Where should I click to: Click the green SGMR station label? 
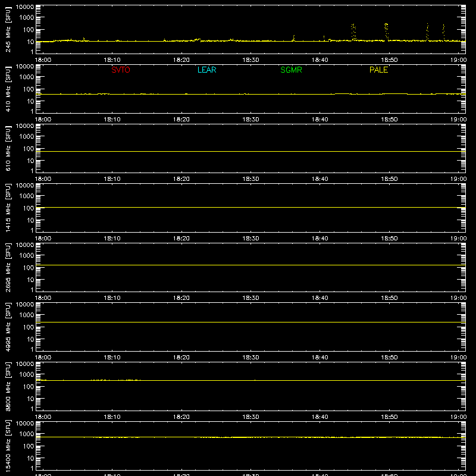click(x=291, y=70)
